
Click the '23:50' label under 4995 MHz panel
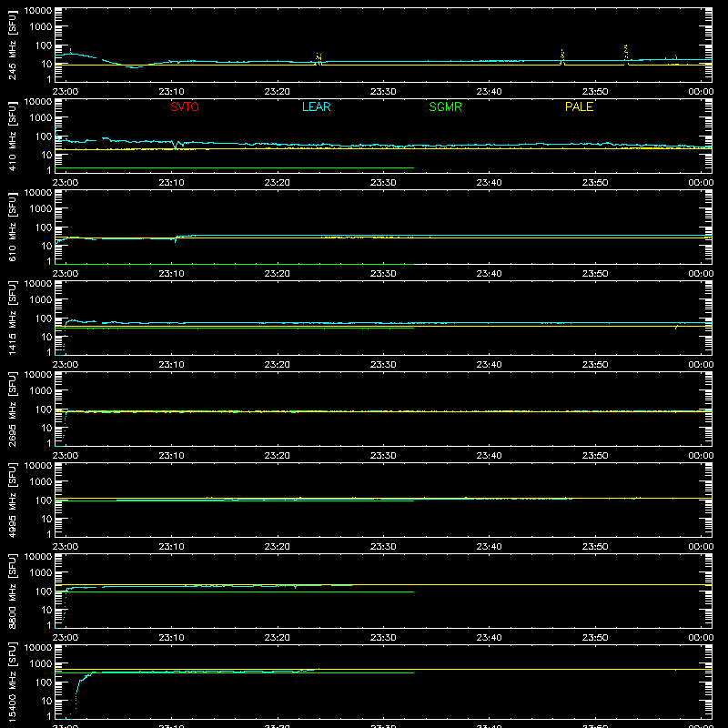pos(595,547)
